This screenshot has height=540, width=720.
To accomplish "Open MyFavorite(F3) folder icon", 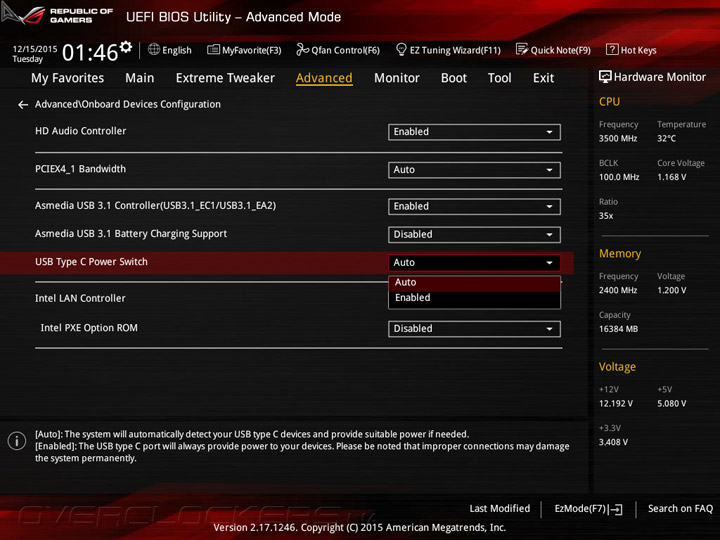I will click(x=213, y=50).
